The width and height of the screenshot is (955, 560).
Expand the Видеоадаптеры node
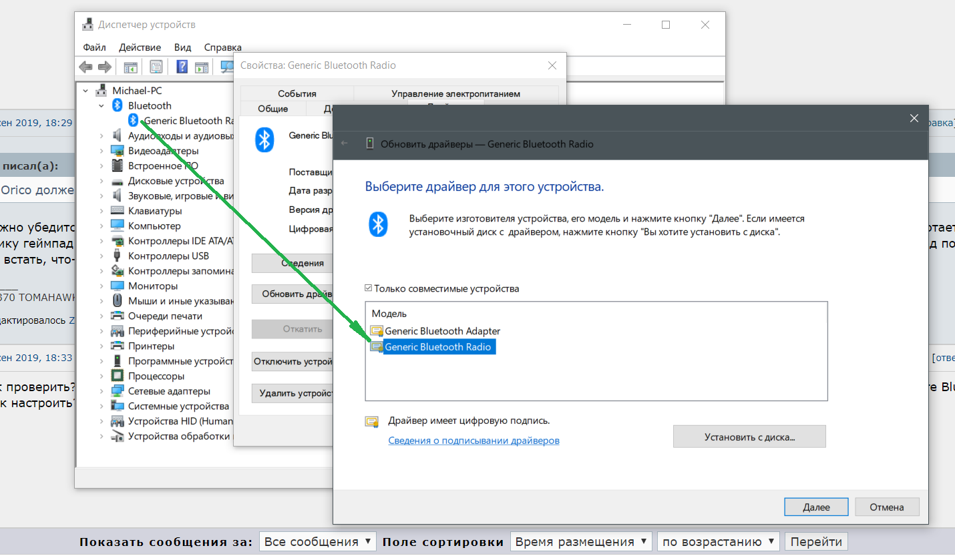click(101, 151)
